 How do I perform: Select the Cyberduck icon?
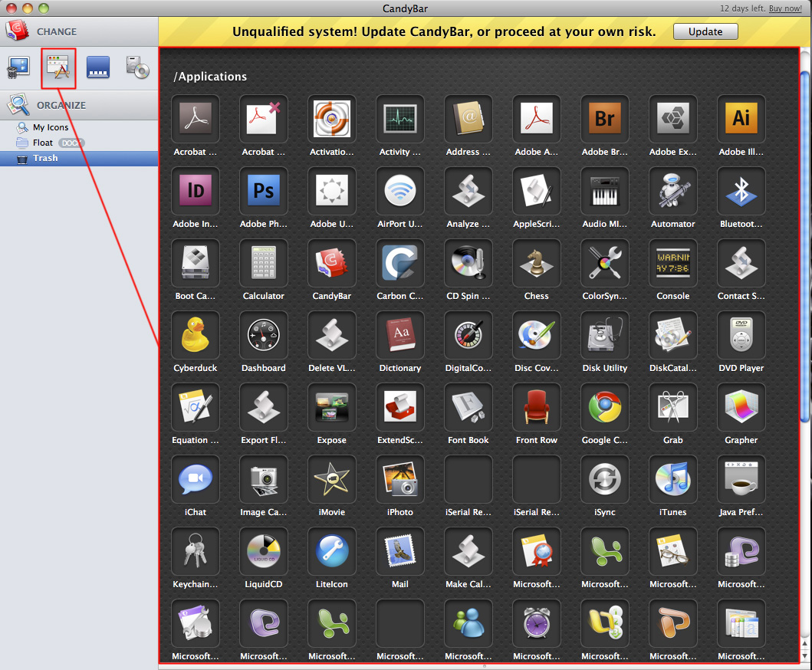[196, 334]
